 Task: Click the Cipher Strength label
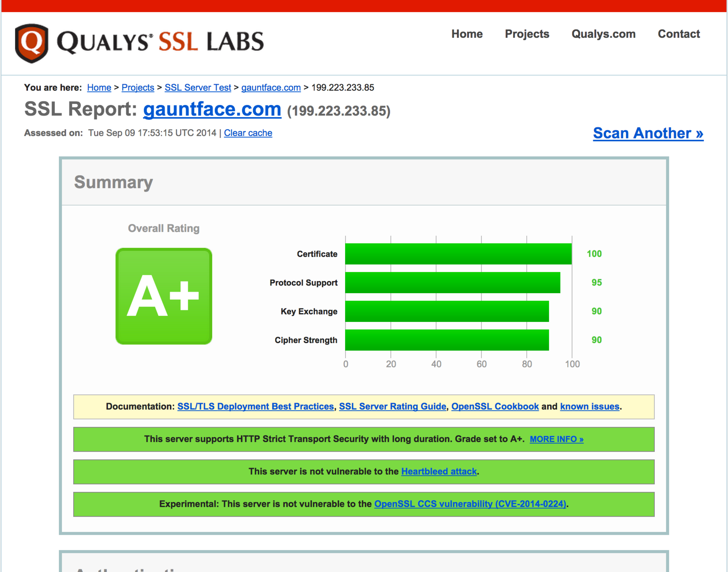coord(306,340)
